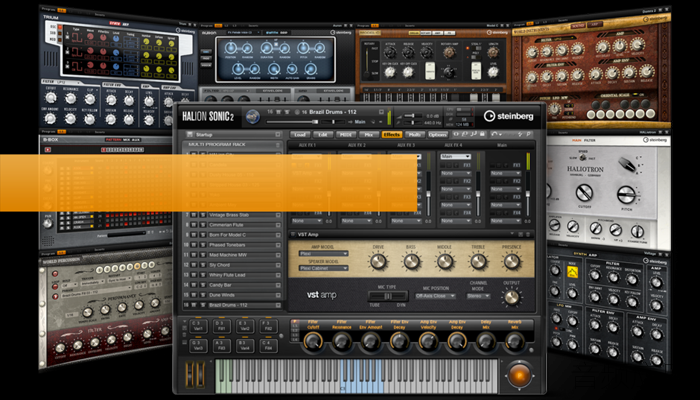Click the Multi Program Rack menu icon
This screenshot has height=400, width=700.
tap(278, 145)
